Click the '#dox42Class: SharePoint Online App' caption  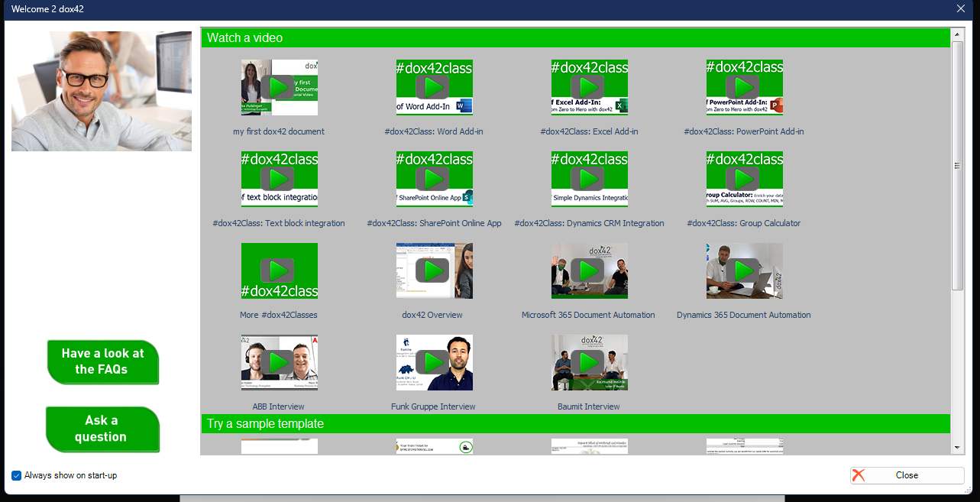point(434,223)
